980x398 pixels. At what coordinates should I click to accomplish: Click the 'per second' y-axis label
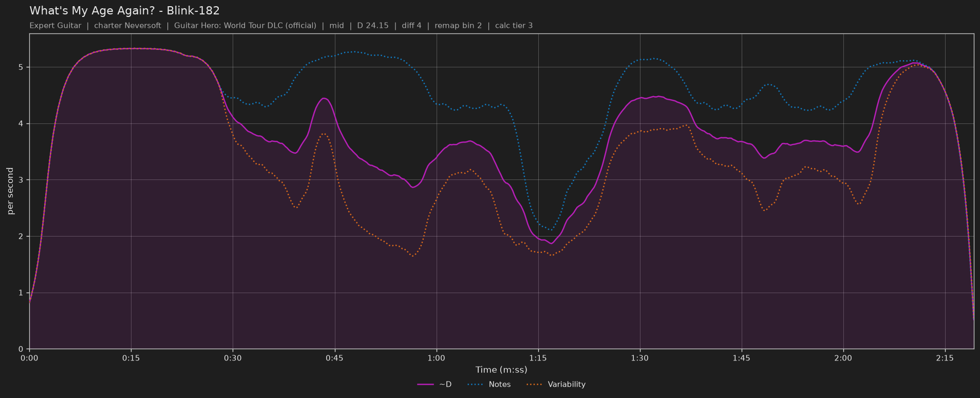(10, 191)
